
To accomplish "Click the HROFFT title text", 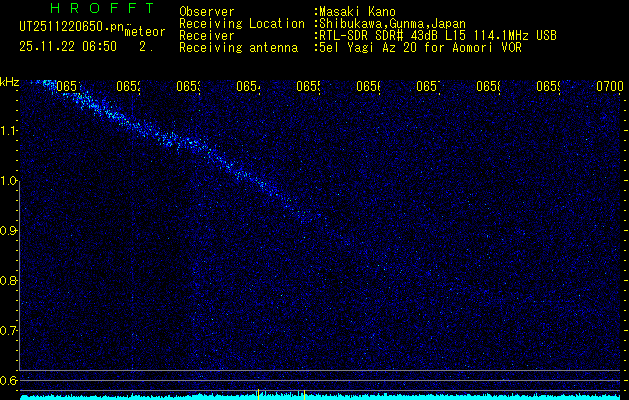I will 103,8.
